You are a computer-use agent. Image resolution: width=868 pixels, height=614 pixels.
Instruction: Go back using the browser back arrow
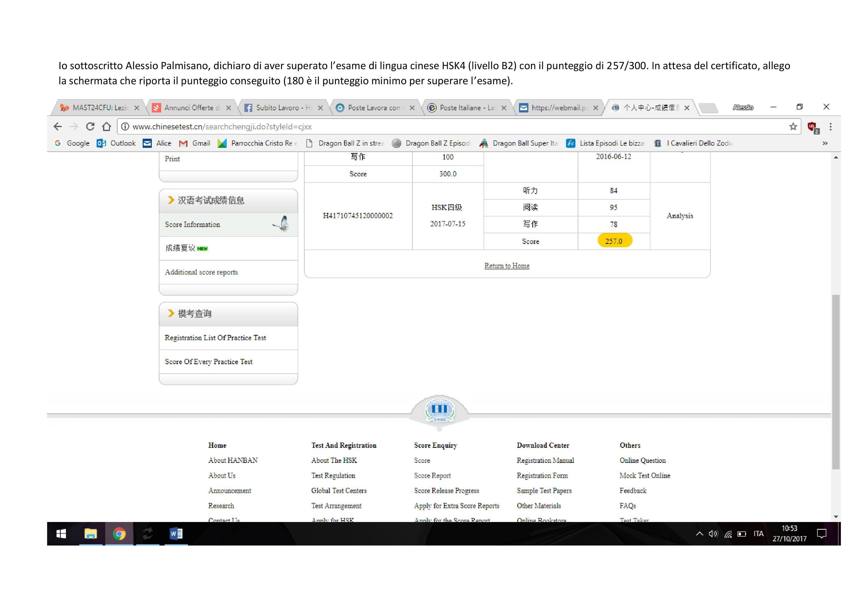pos(57,127)
